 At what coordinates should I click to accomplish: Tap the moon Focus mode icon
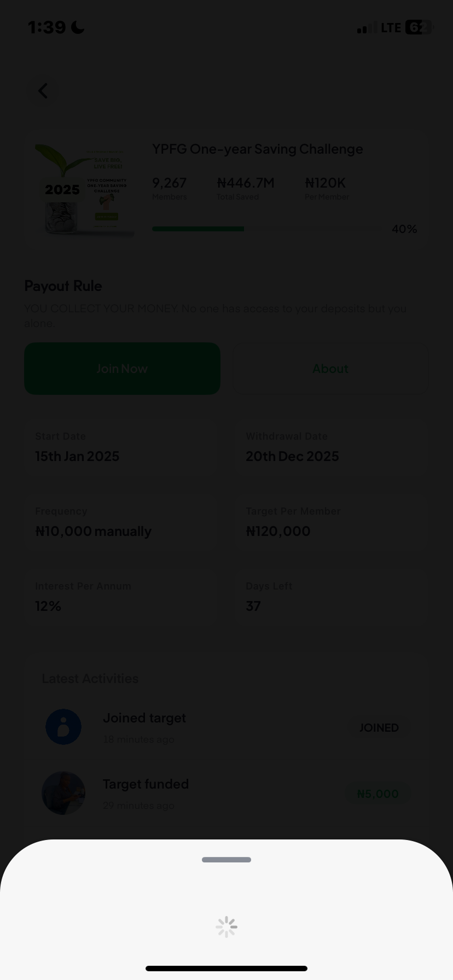click(x=78, y=27)
